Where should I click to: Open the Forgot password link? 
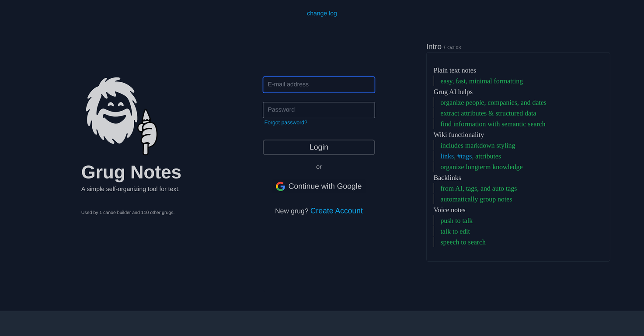click(285, 122)
